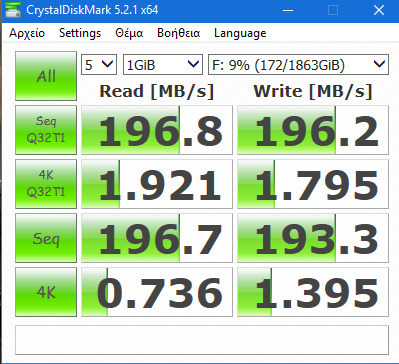Open the Θέμα menu
The width and height of the screenshot is (399, 364).
(129, 33)
